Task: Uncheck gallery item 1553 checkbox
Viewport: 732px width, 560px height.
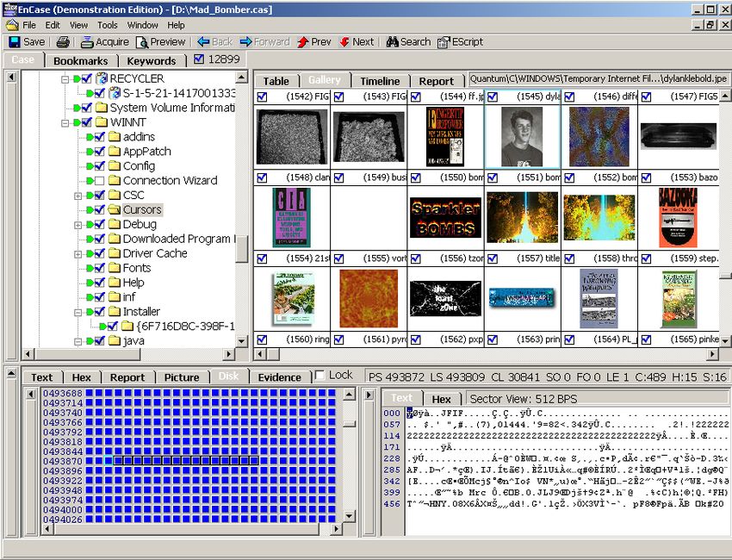Action: click(646, 178)
